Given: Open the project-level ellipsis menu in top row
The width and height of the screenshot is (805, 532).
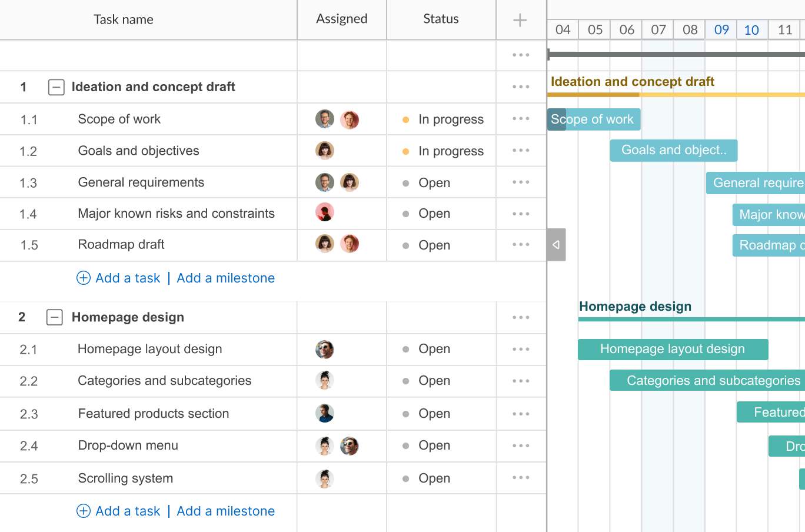Looking at the screenshot, I should coord(520,55).
